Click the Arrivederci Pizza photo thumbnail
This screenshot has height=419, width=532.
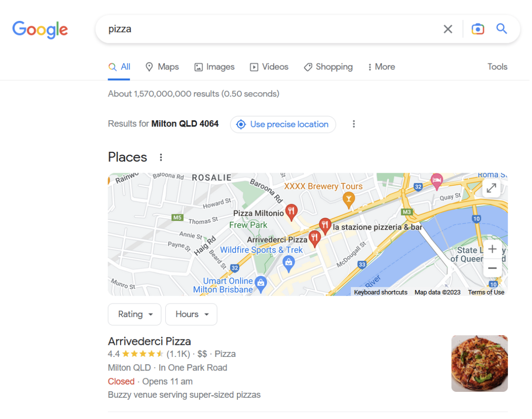tap(479, 363)
